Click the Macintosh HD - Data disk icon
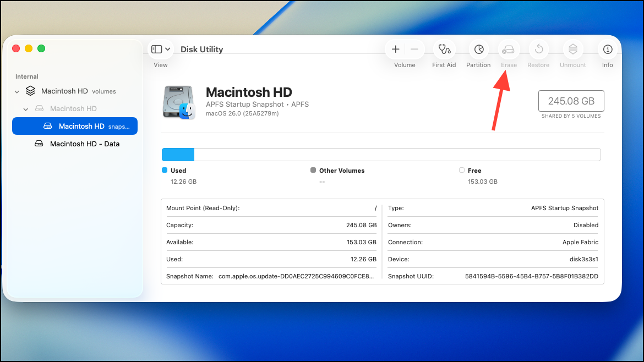The width and height of the screenshot is (644, 362). [x=39, y=144]
